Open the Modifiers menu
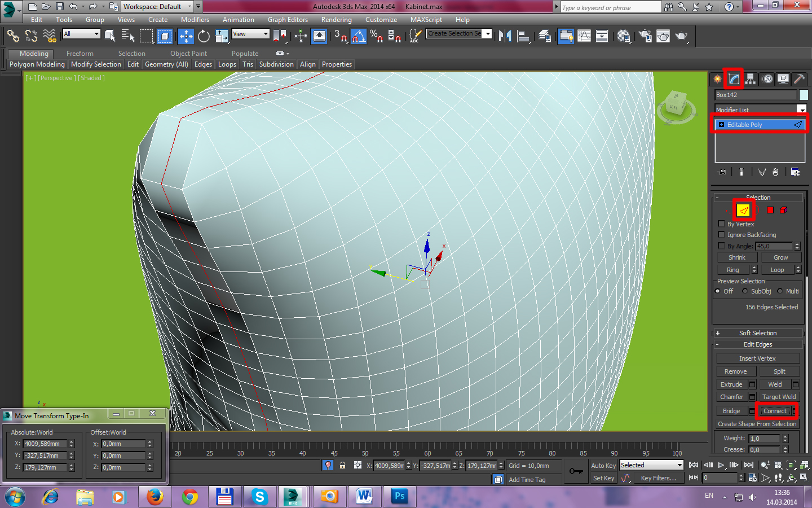This screenshot has width=812, height=508. click(195, 20)
